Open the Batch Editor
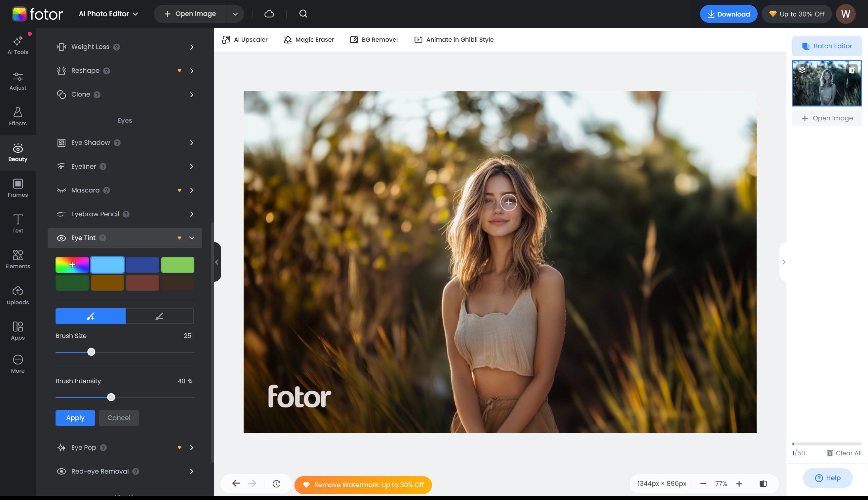Viewport: 868px width, 500px height. (827, 46)
